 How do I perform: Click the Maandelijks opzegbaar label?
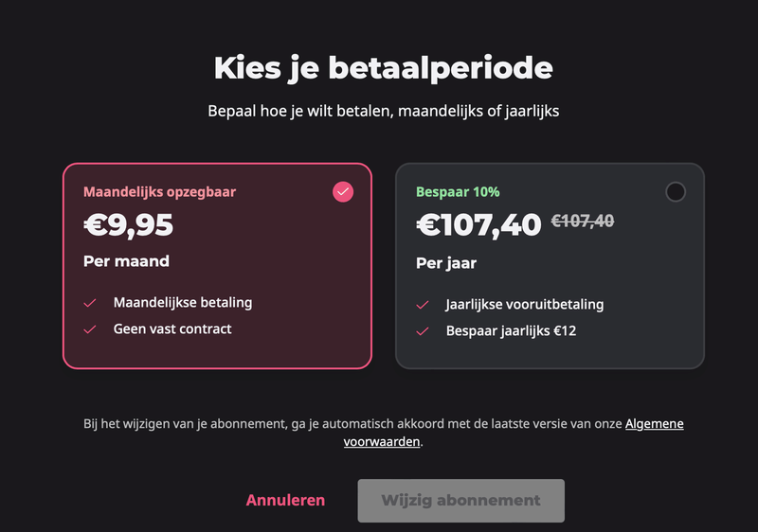click(x=159, y=192)
